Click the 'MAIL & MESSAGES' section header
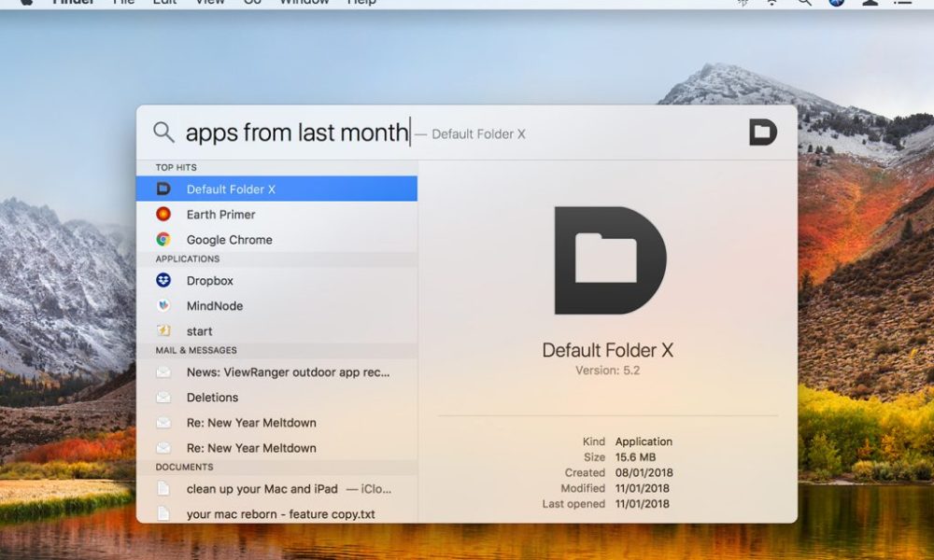This screenshot has height=560, width=934. [196, 351]
